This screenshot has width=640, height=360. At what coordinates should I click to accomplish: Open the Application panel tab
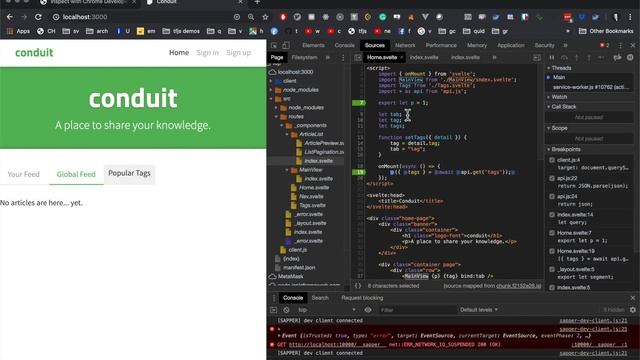(x=511, y=45)
